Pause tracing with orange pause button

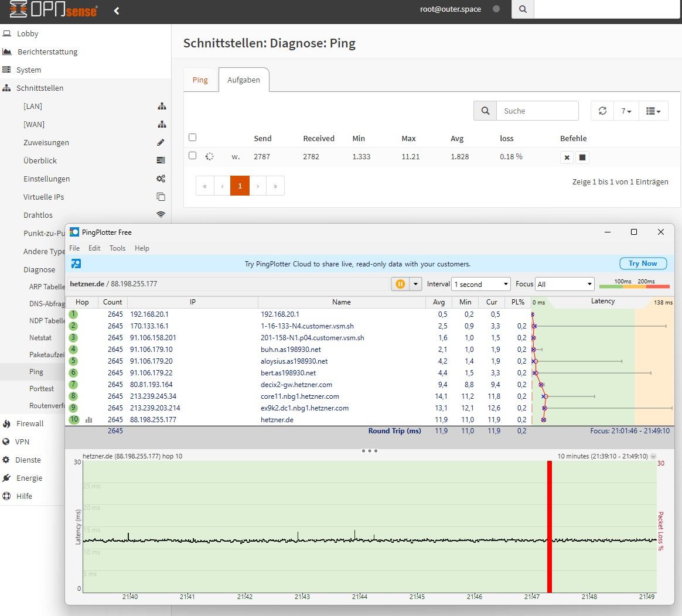(x=400, y=284)
